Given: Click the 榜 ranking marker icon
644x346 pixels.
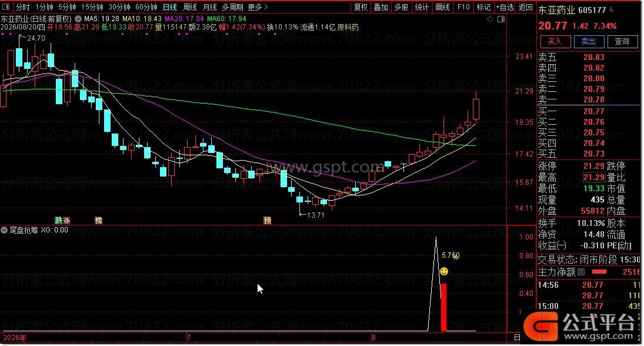Looking at the screenshot, I should 99,221.
